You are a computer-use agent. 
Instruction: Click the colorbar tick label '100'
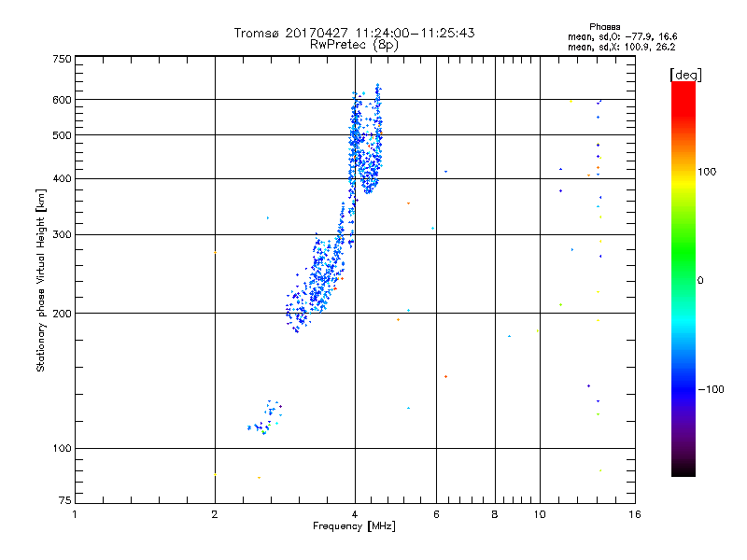tap(707, 172)
